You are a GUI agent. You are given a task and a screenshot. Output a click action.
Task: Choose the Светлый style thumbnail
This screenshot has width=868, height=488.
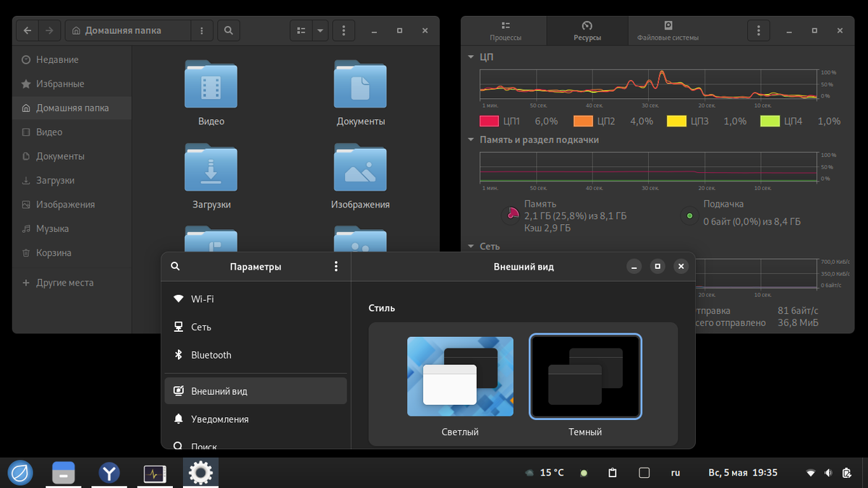[x=460, y=377]
